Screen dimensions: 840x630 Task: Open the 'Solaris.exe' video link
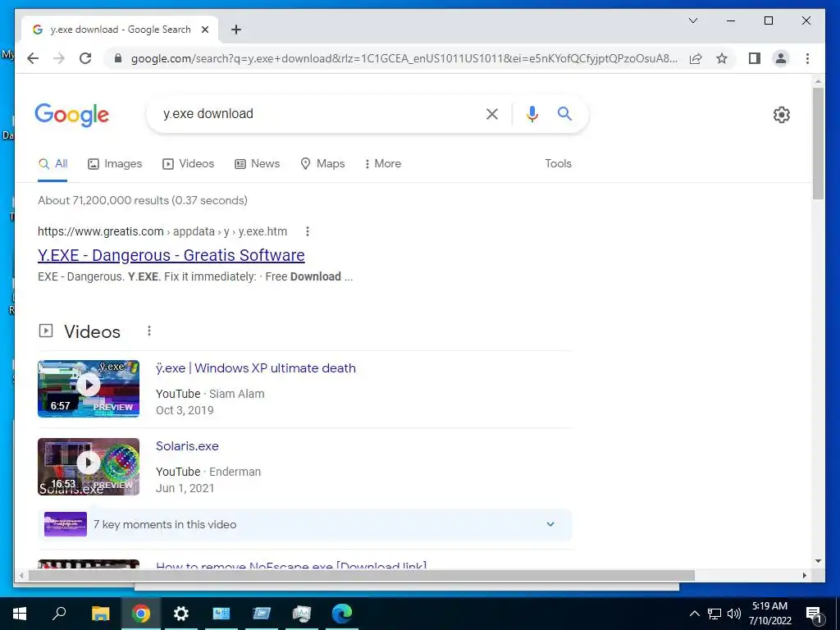[x=187, y=445]
